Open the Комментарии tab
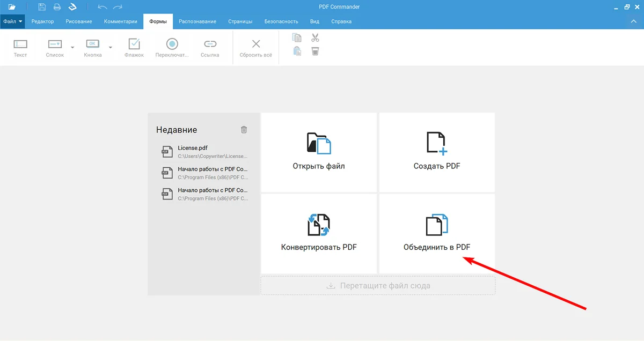 pos(121,21)
